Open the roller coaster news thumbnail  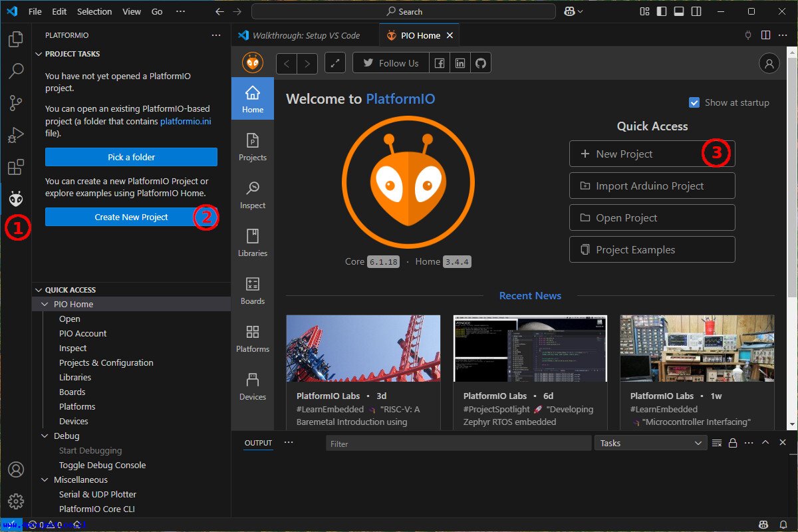point(363,348)
